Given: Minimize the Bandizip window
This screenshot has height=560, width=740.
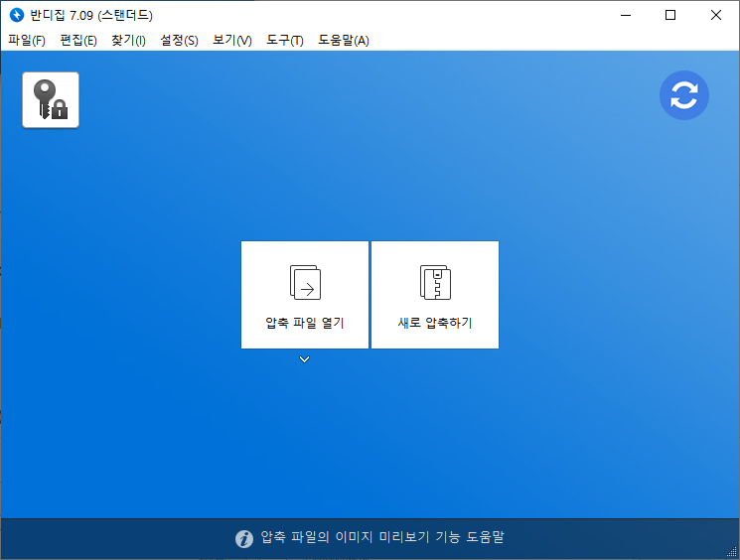Looking at the screenshot, I should click(626, 15).
